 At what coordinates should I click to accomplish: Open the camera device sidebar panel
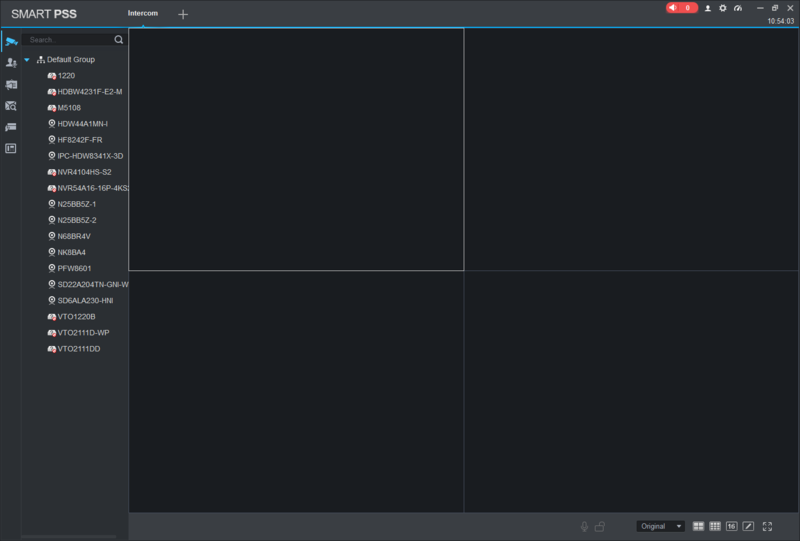pos(11,41)
